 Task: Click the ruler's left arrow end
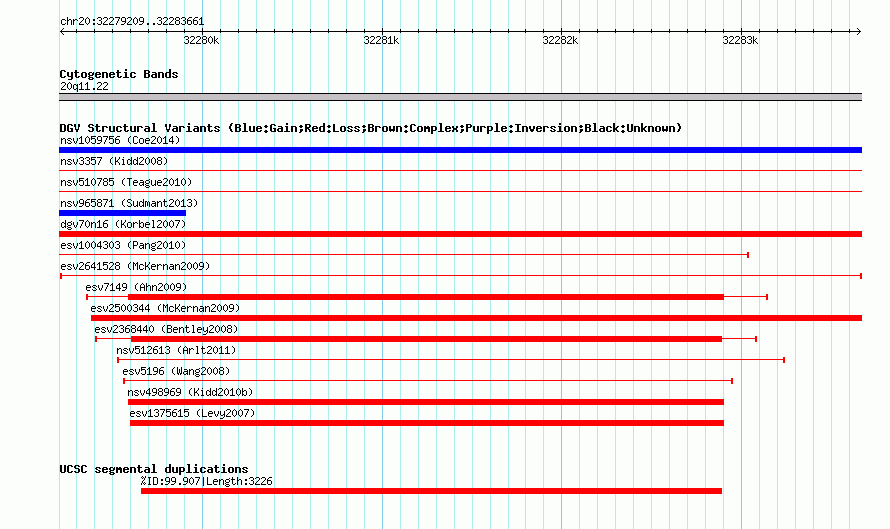click(62, 32)
